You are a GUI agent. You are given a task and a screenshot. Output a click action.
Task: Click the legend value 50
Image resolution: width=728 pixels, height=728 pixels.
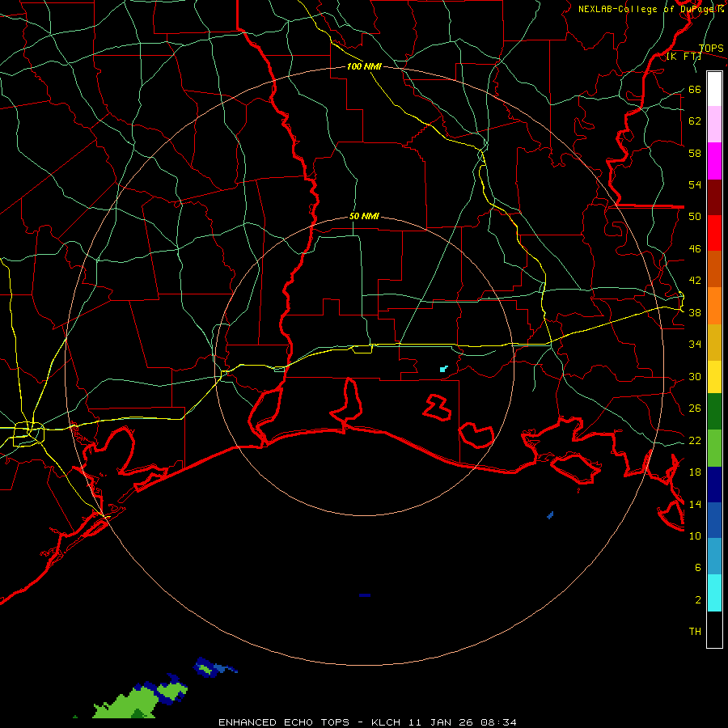tap(695, 217)
